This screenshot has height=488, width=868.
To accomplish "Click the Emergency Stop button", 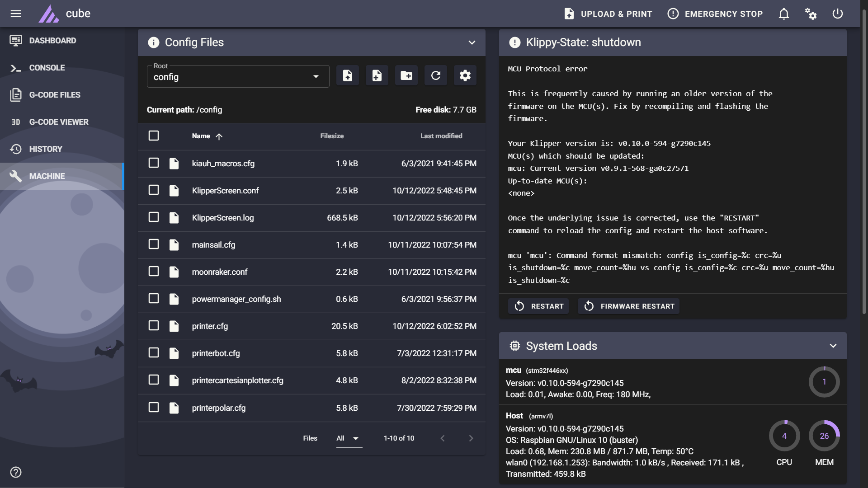I will pyautogui.click(x=715, y=14).
